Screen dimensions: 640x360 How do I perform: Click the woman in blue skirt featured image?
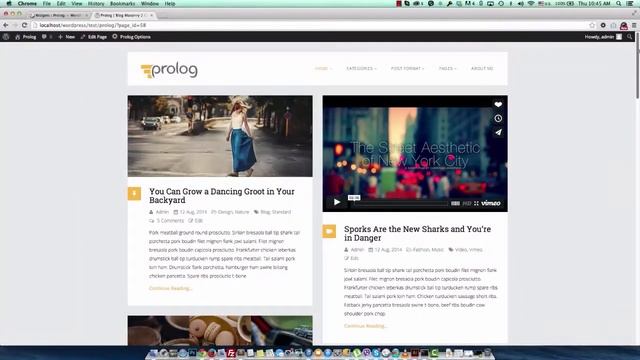coord(220,136)
